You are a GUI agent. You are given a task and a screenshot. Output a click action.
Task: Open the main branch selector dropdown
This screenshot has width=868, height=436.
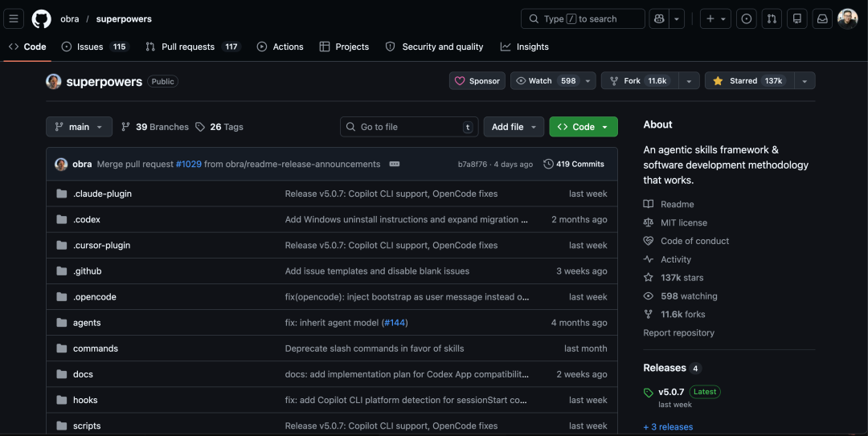(x=79, y=127)
